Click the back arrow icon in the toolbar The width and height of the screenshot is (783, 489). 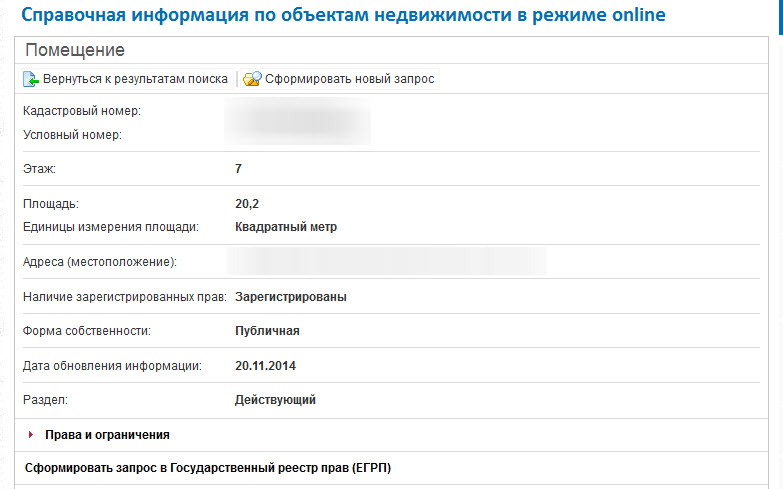click(x=31, y=78)
